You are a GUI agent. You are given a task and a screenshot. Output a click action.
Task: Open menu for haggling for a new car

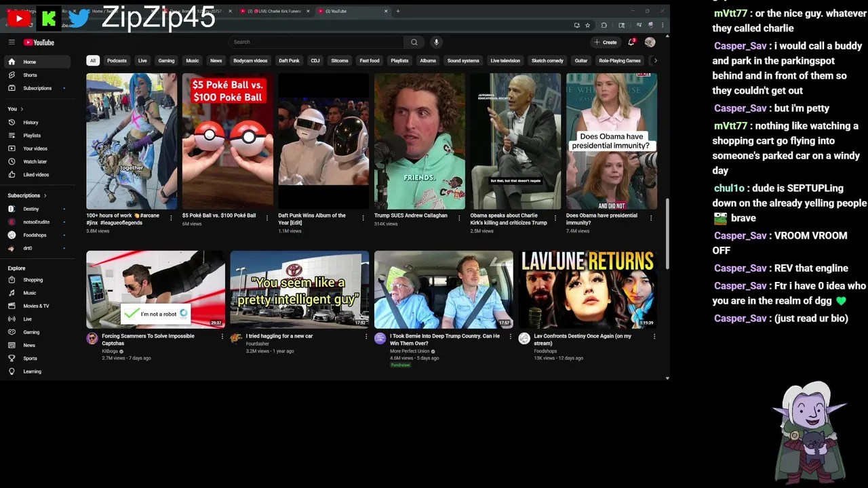coord(366,336)
